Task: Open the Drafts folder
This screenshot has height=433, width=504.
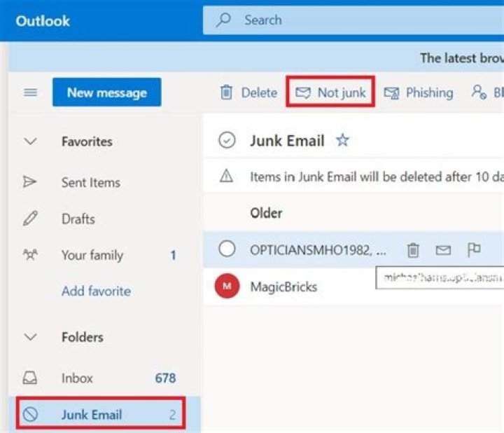Action: coord(104,219)
